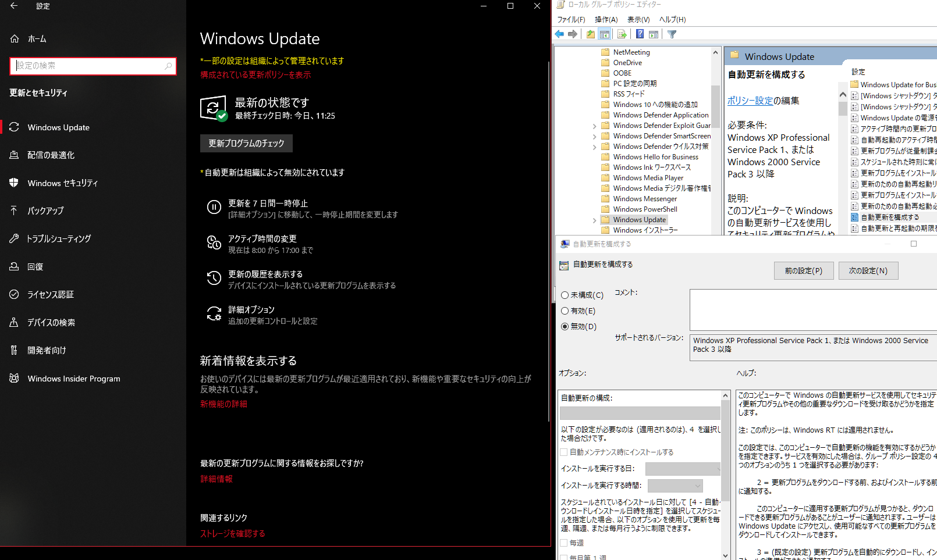Open インストールを実行する日 dropdown
The image size is (937, 560).
pos(683,469)
